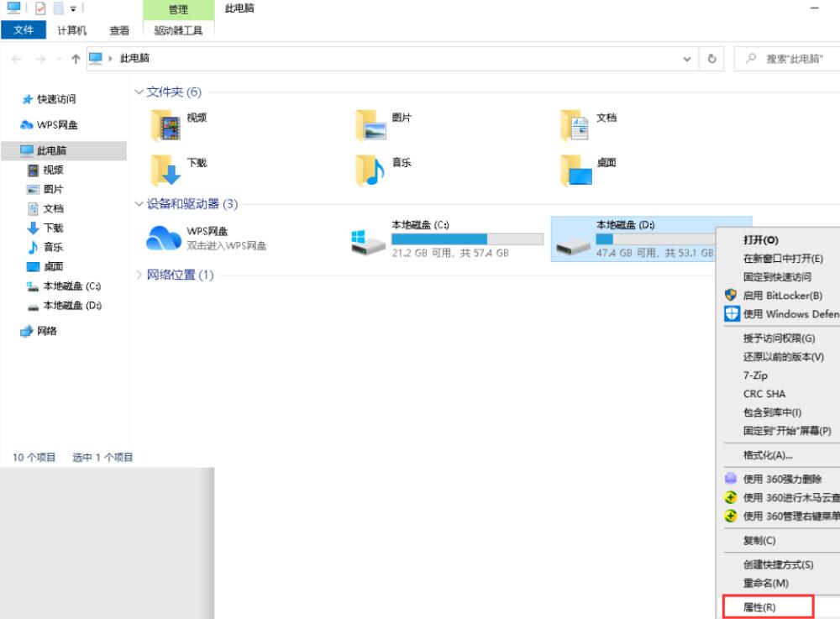Screen dimensions: 840x619
Task: Open the 图片 folder icon
Action: 371,125
